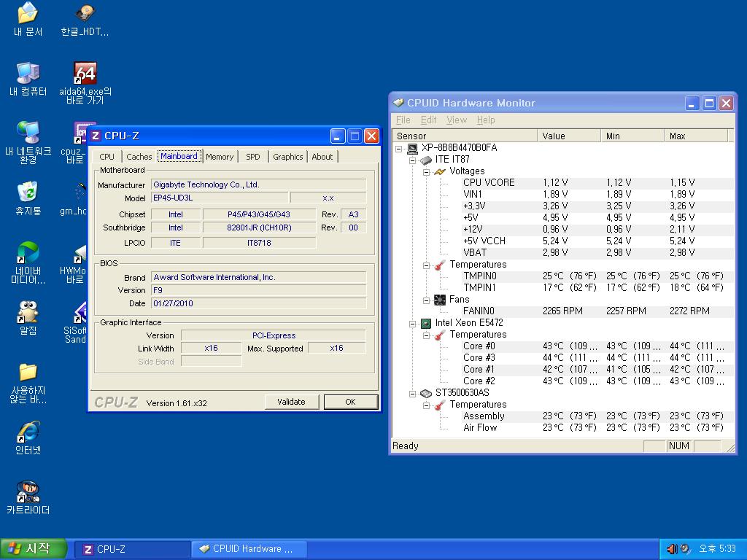Collapse Temperatures under Intel Xeon E5472
747x560 pixels.
coord(426,335)
